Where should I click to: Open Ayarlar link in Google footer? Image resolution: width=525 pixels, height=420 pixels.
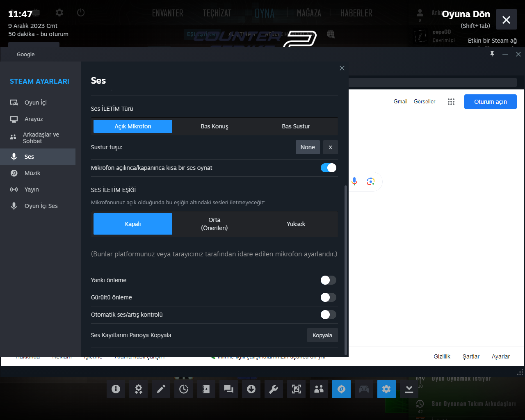coord(501,356)
